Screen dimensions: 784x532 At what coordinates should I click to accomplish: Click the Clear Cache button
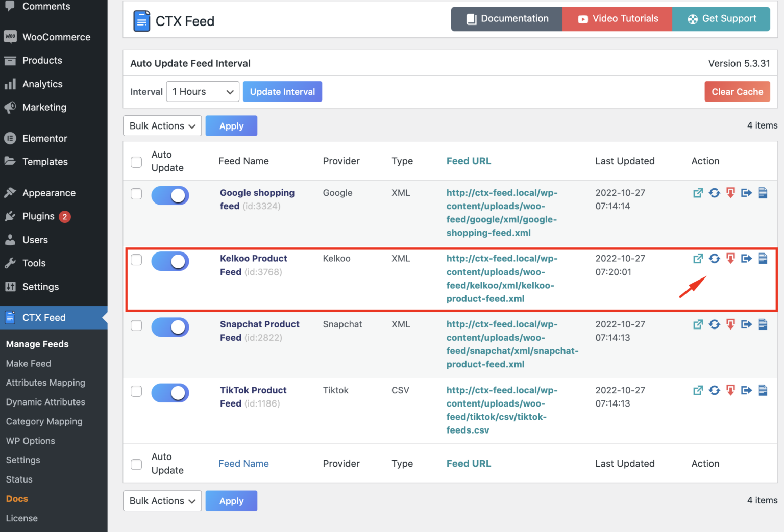tap(737, 91)
